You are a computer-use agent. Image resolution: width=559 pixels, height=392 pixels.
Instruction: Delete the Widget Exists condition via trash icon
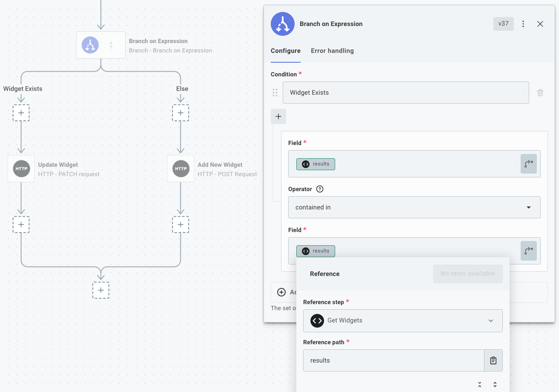pos(540,93)
